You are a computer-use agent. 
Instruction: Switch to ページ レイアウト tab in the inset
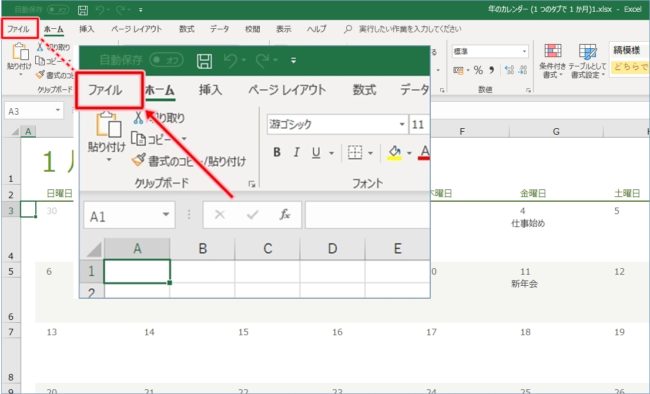(286, 90)
